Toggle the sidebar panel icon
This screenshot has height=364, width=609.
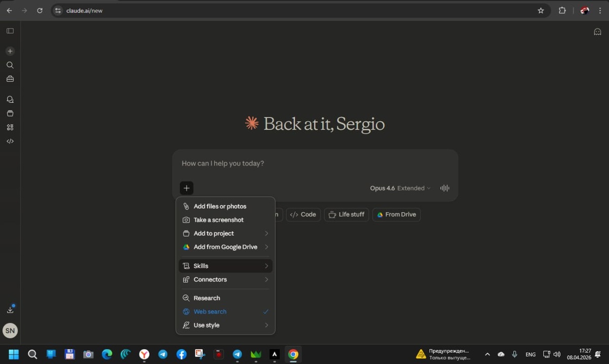point(10,31)
